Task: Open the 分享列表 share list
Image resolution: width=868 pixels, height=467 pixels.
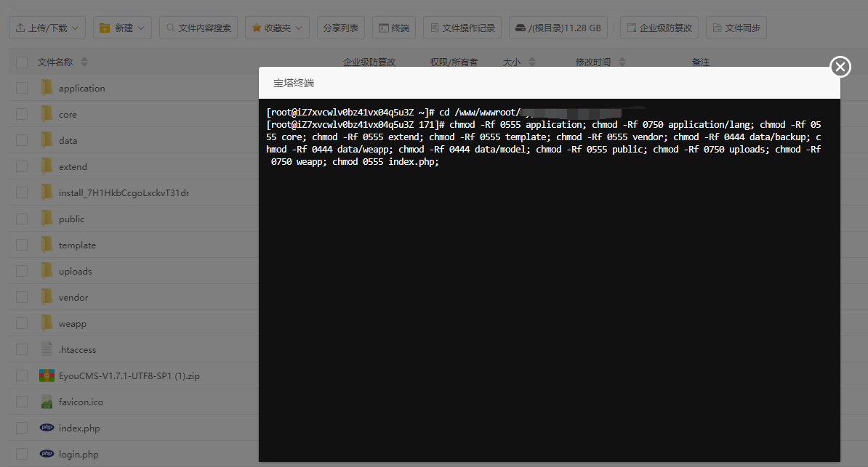Action: pyautogui.click(x=341, y=28)
